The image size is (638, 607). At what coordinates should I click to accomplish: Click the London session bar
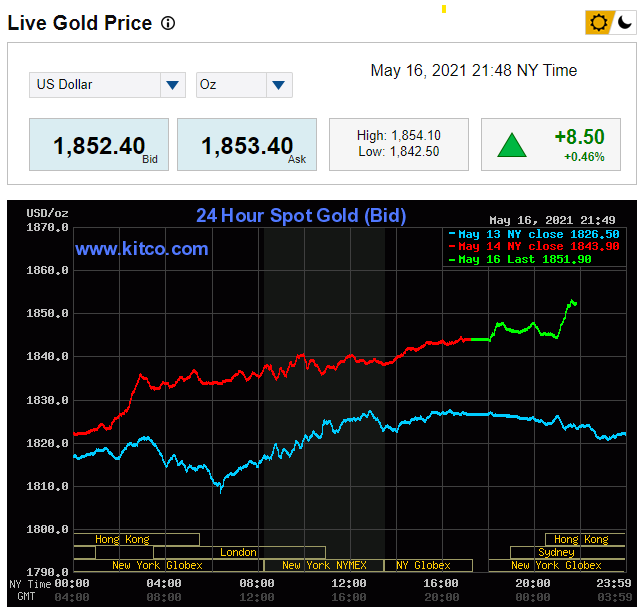(x=239, y=552)
